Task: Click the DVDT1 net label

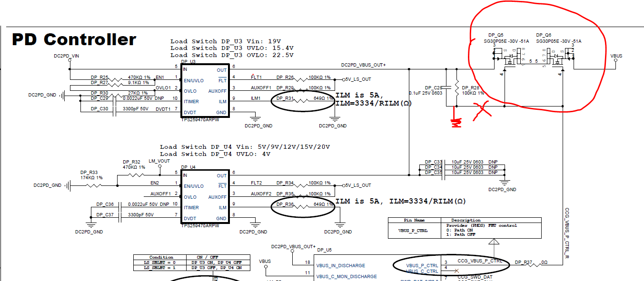Action: [163, 109]
